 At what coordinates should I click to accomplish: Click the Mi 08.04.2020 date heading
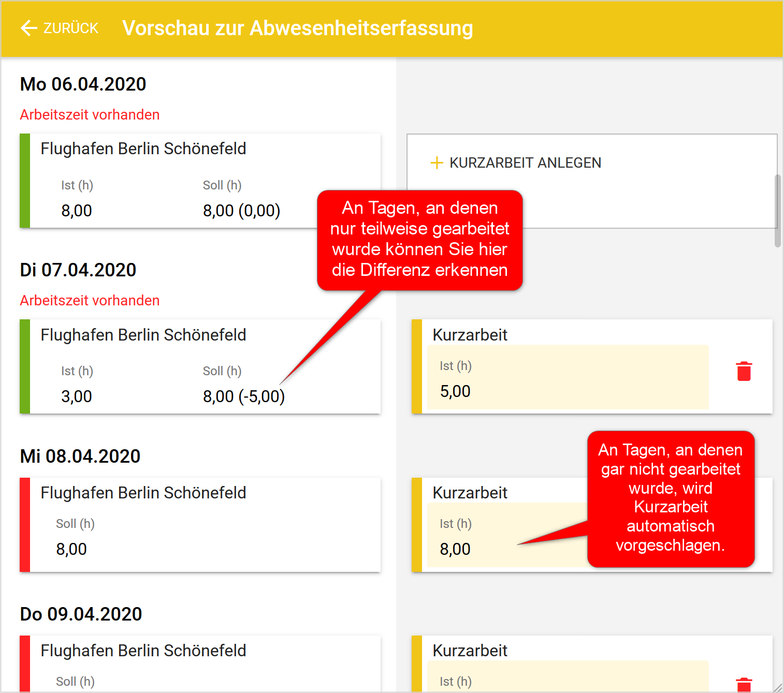[x=80, y=456]
